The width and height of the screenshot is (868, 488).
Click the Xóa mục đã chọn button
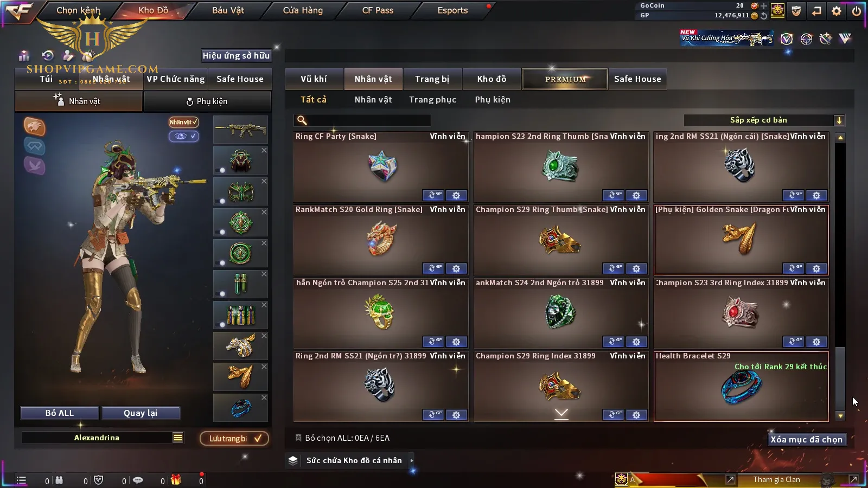807,439
